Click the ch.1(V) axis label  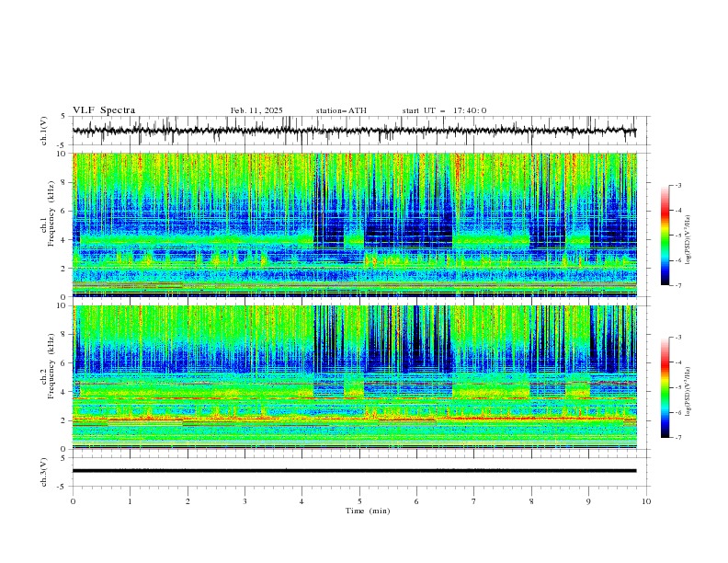point(44,131)
